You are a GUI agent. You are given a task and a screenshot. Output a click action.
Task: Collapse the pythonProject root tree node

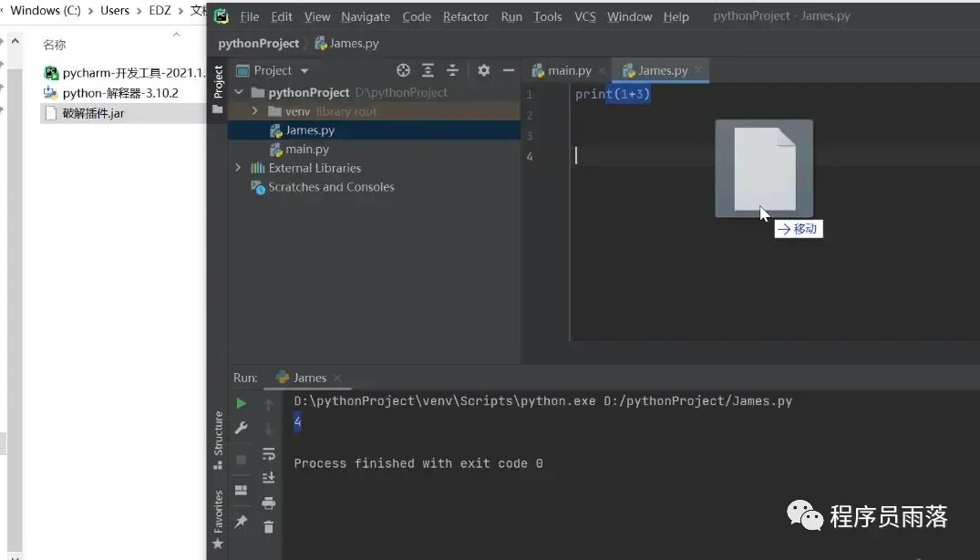pos(238,92)
